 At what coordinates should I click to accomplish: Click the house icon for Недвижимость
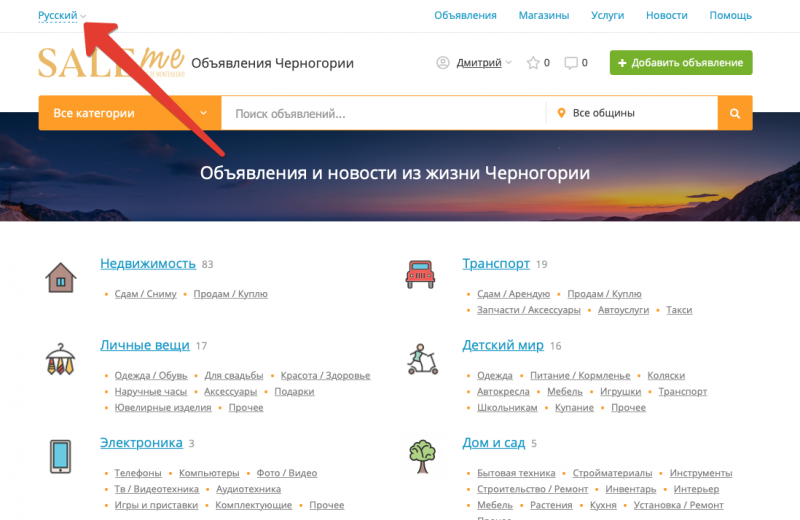click(61, 277)
